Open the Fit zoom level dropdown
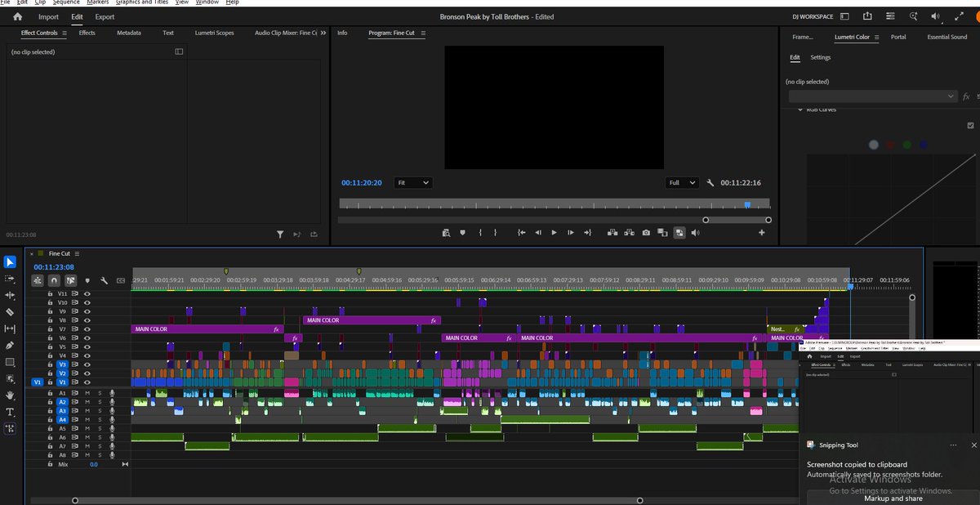The image size is (980, 505). pyautogui.click(x=413, y=183)
